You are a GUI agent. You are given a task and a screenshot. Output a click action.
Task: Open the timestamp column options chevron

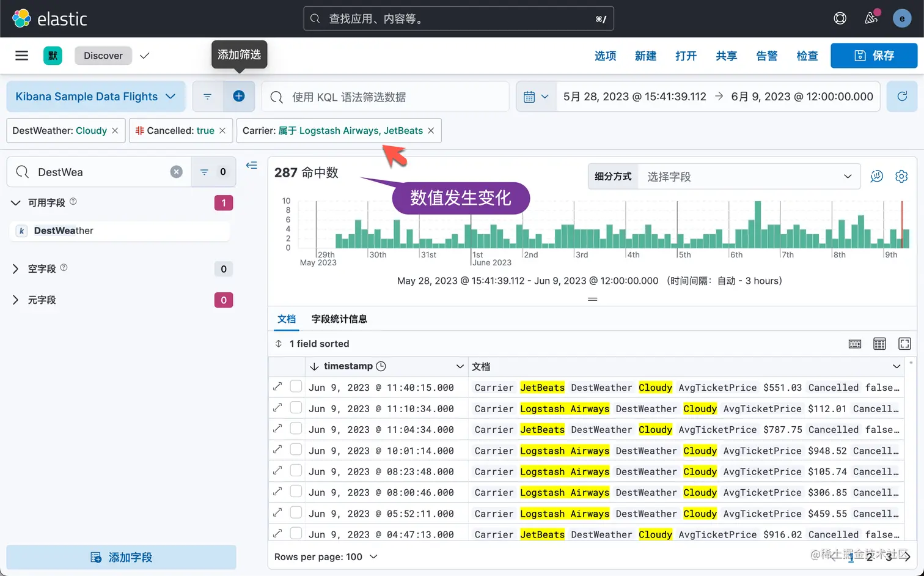[x=460, y=366]
